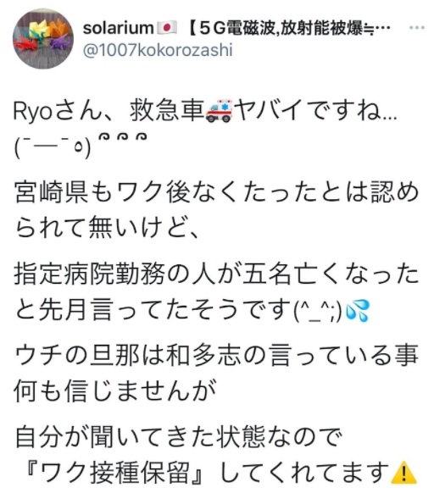This screenshot has height=504, width=445.
Task: Click the line ウチの旦那は和多志の言っている事
Action: click(217, 355)
